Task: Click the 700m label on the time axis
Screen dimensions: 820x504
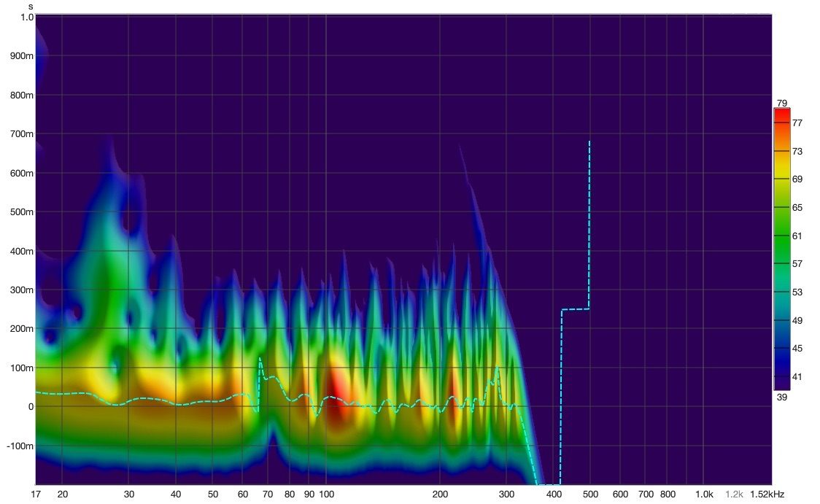Action: (x=22, y=134)
